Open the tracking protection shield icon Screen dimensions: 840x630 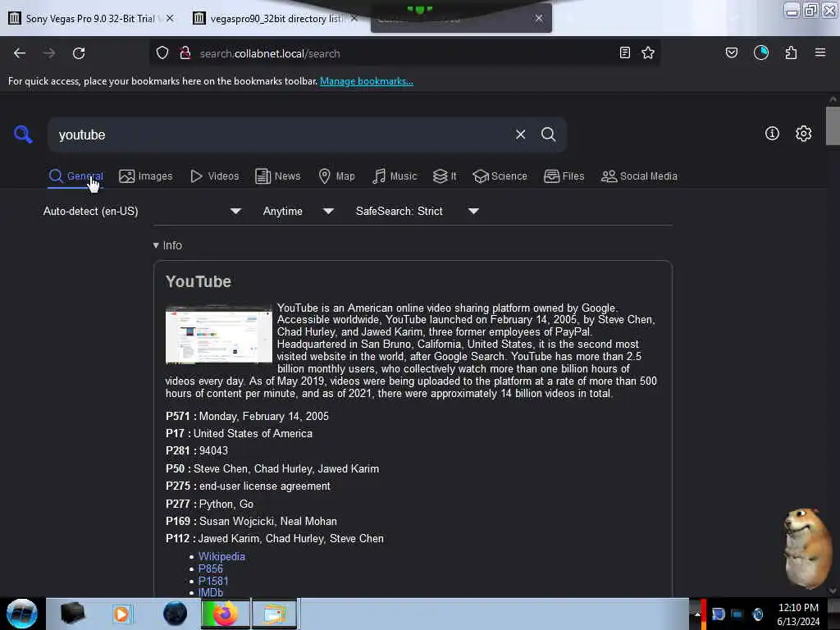tap(162, 53)
